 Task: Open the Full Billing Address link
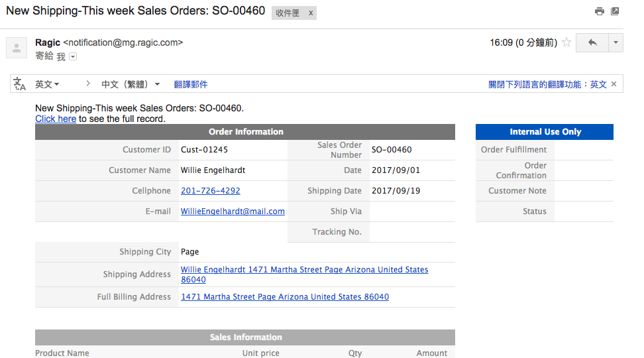(285, 297)
